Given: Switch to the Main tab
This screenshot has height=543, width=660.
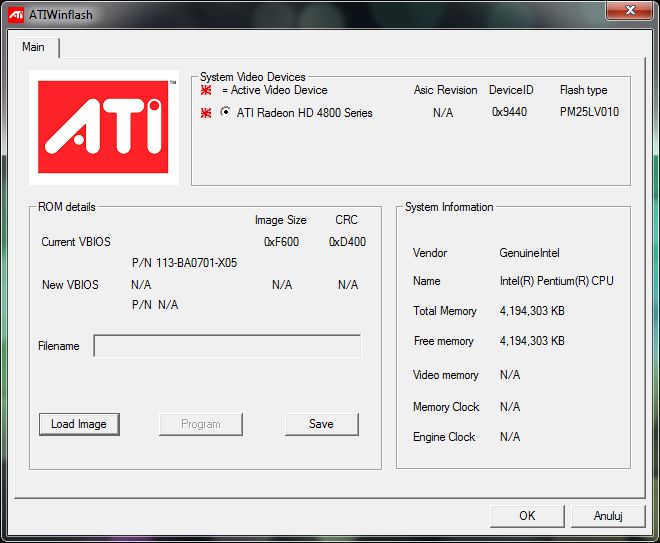Looking at the screenshot, I should coord(33,47).
